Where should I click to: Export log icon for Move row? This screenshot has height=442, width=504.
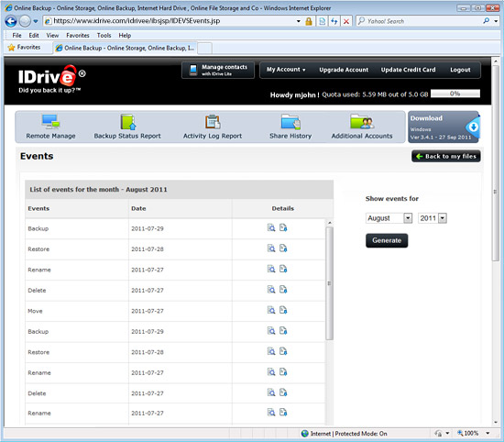point(283,310)
